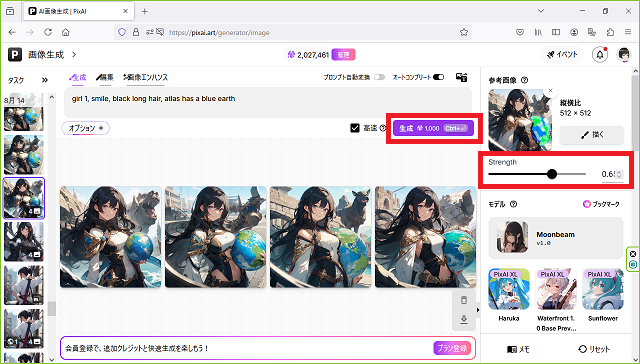Click the メモ button
The height and width of the screenshot is (364, 640).
[x=518, y=349]
